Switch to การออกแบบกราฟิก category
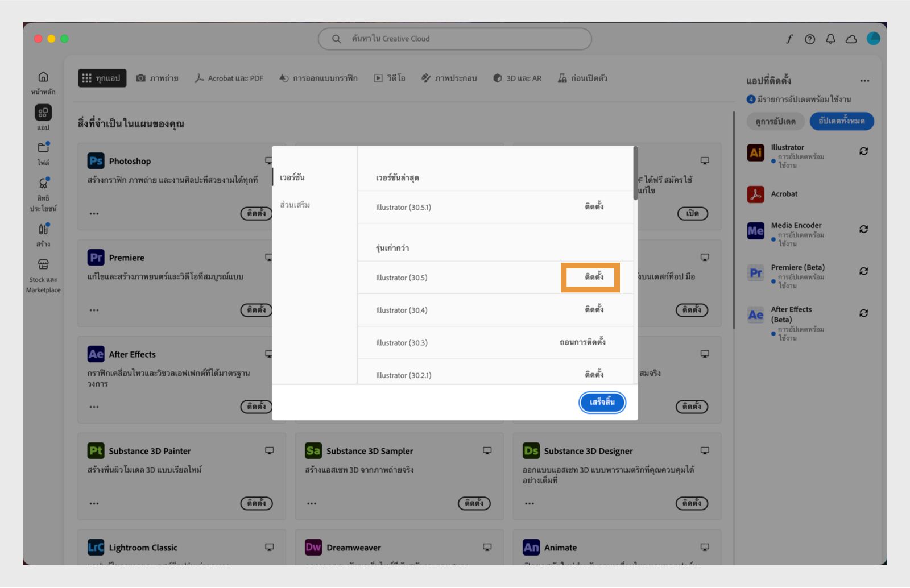 tap(318, 78)
